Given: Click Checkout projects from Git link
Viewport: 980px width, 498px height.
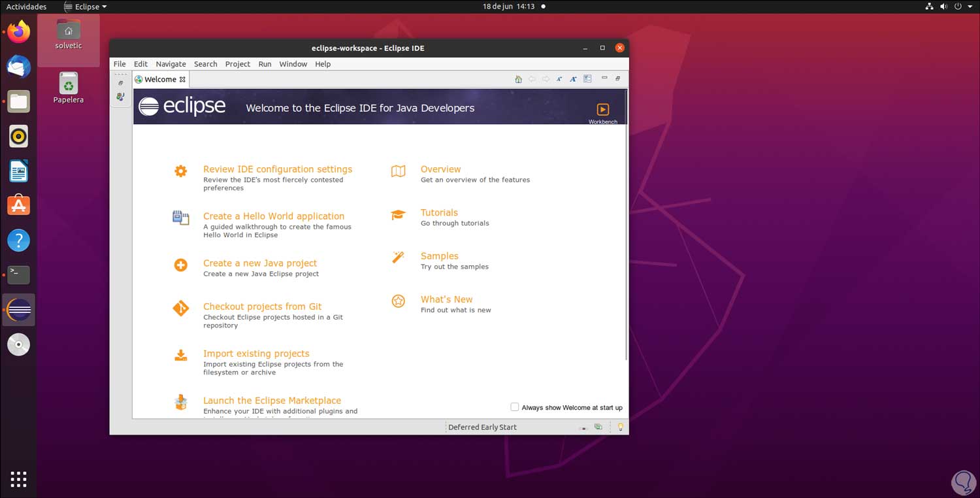Looking at the screenshot, I should [x=262, y=307].
